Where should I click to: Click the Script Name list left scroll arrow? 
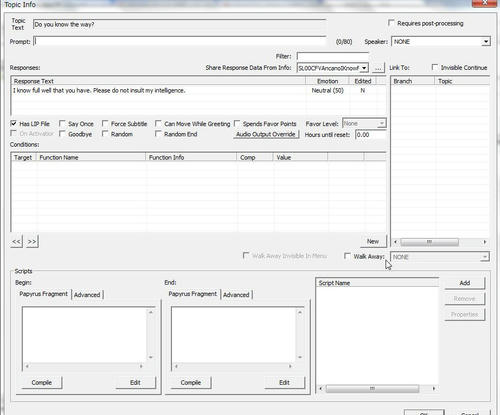click(321, 388)
